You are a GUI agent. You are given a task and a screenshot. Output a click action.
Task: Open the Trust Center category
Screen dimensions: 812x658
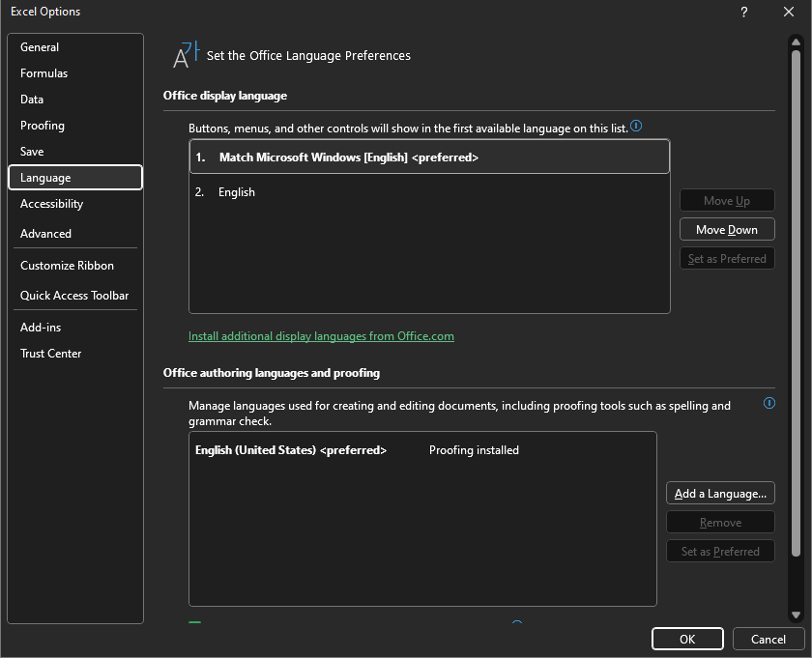[75, 354]
